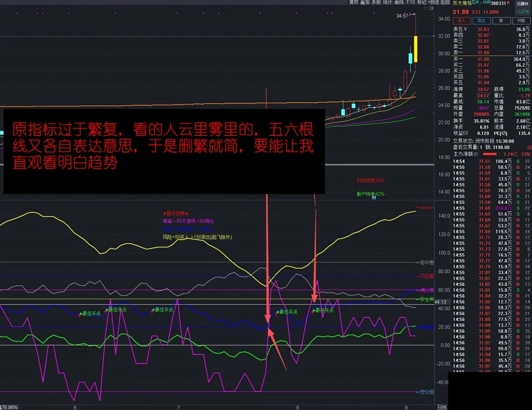Toggle the 多股 multi-stock view
Viewport: 532px width, 410px height.
click(x=376, y=3)
